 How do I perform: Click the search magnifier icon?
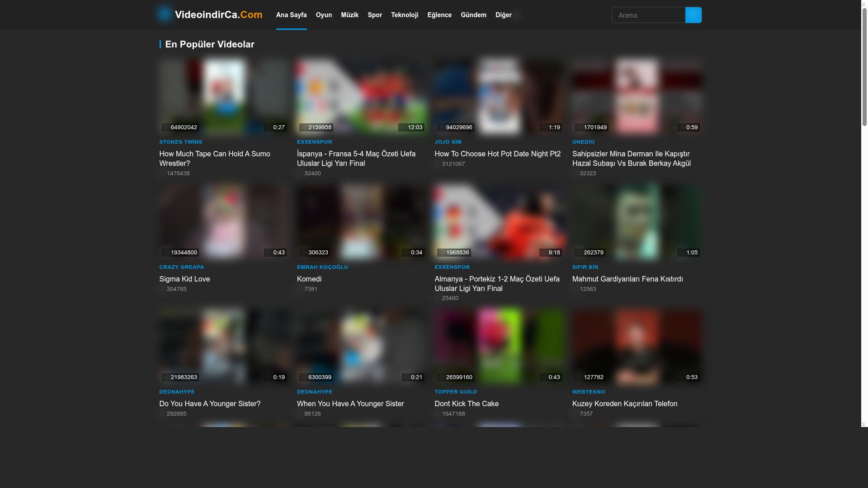pyautogui.click(x=693, y=15)
